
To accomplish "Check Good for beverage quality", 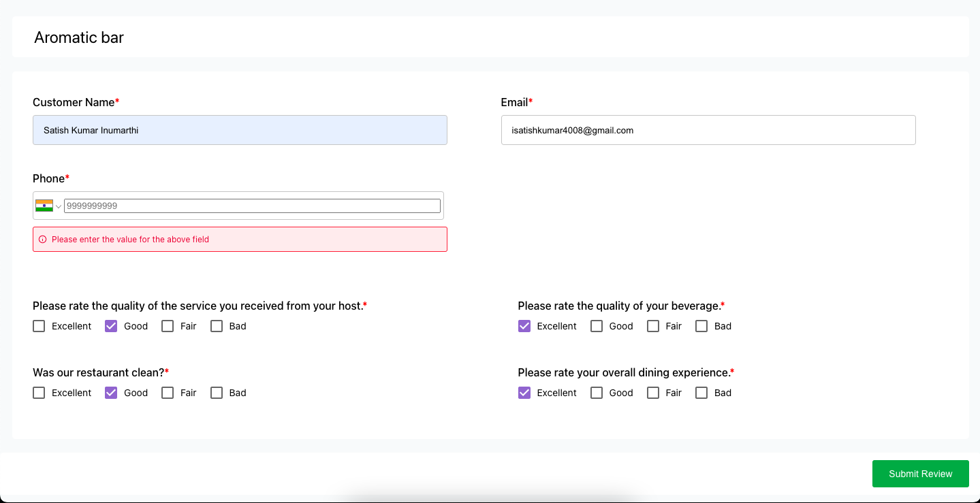I will click(597, 325).
